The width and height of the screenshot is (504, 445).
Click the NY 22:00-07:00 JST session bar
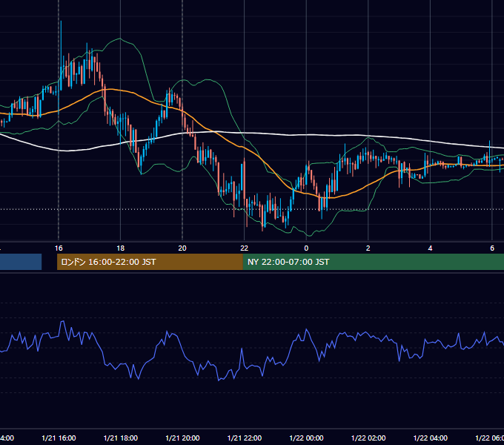pyautogui.click(x=373, y=262)
